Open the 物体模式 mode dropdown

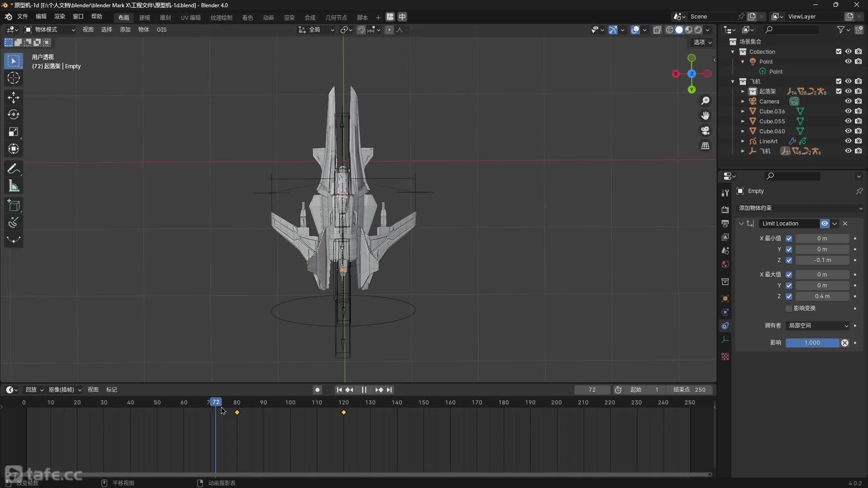coord(50,30)
